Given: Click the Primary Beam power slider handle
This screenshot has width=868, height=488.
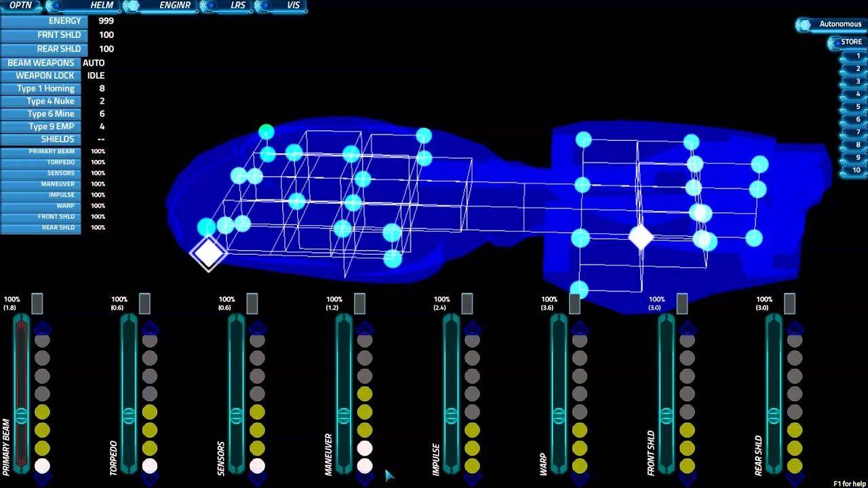Looking at the screenshot, I should point(22,415).
